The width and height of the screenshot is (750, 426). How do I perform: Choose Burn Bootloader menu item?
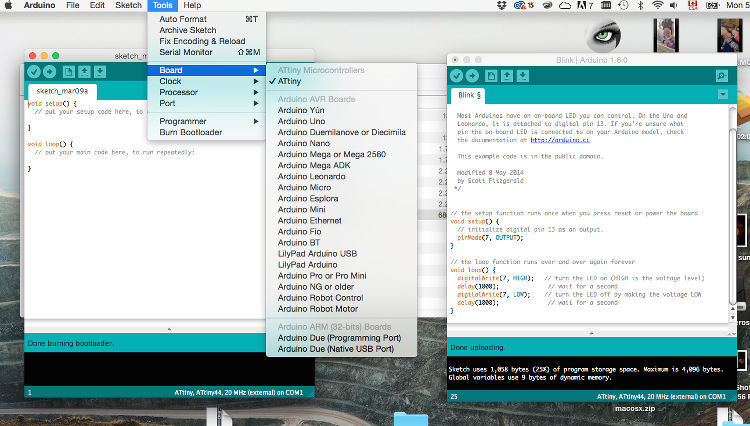pos(207,132)
